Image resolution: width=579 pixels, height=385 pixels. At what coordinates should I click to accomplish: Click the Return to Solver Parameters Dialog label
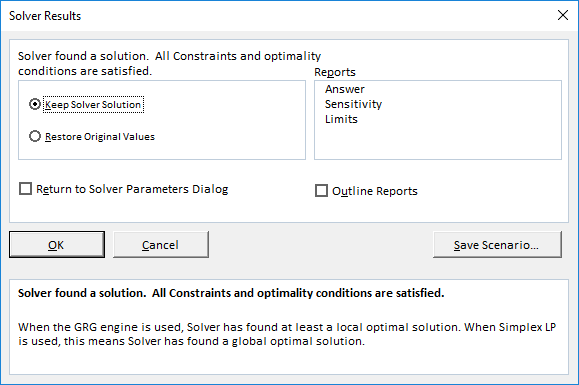(x=132, y=189)
